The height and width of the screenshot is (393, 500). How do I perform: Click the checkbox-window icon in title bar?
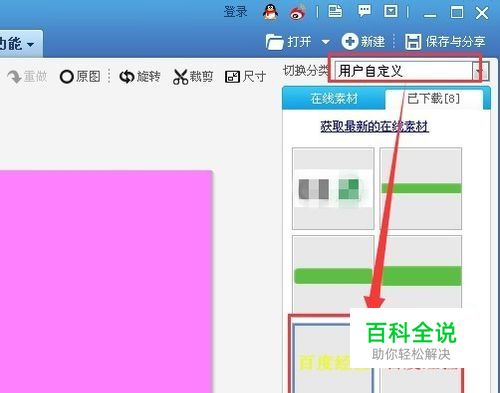click(391, 11)
